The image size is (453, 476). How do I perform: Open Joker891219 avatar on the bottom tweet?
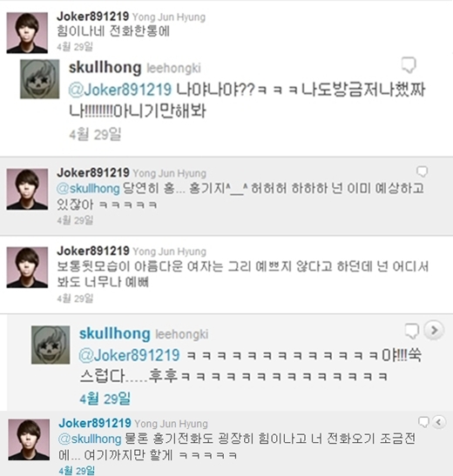coord(29,439)
